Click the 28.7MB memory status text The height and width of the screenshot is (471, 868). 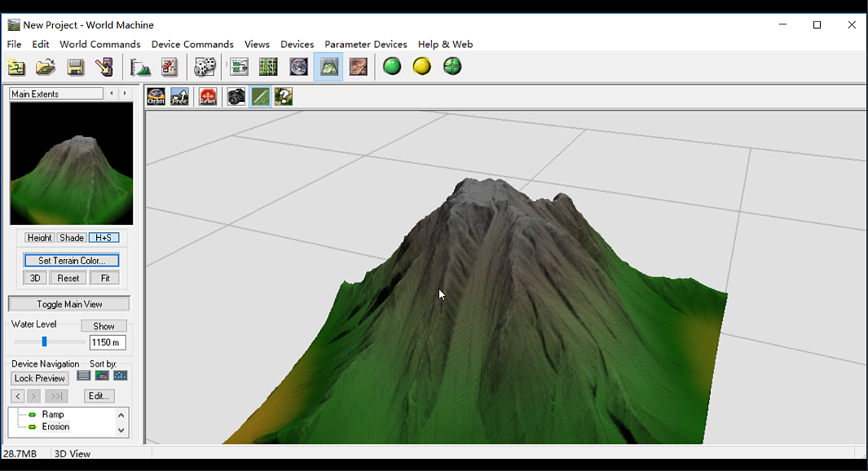(x=20, y=454)
